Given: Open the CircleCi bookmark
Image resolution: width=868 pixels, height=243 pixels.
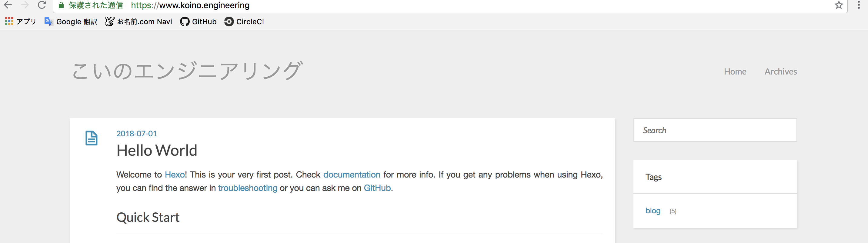Looking at the screenshot, I should pos(244,22).
